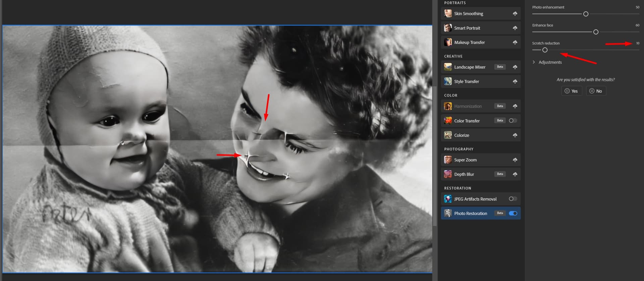Click the Colorize cloud download icon
The image size is (644, 281).
coord(515,135)
